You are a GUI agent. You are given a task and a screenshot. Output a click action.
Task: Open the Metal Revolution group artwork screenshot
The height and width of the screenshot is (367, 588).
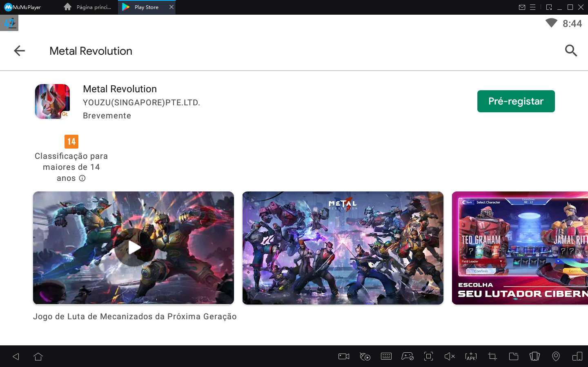pyautogui.click(x=343, y=248)
